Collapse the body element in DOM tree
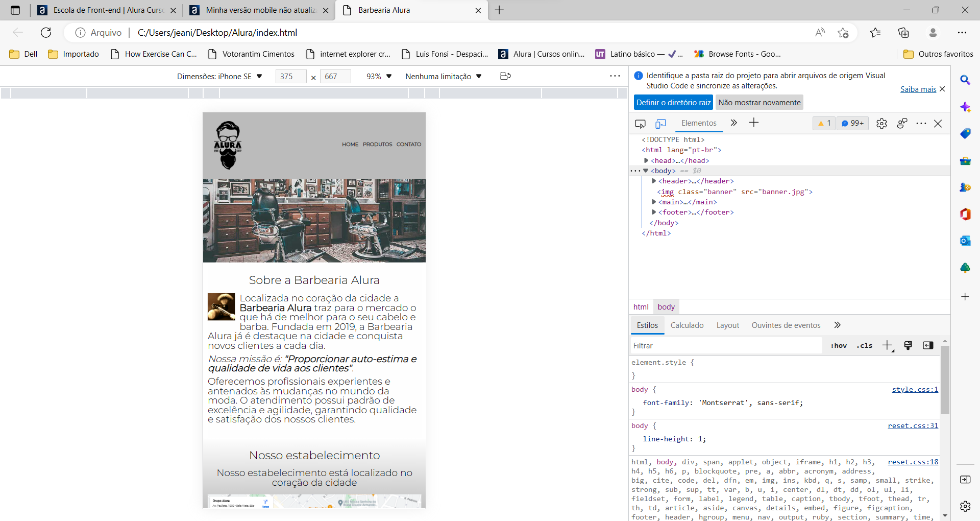Image resolution: width=980 pixels, height=521 pixels. [x=646, y=171]
